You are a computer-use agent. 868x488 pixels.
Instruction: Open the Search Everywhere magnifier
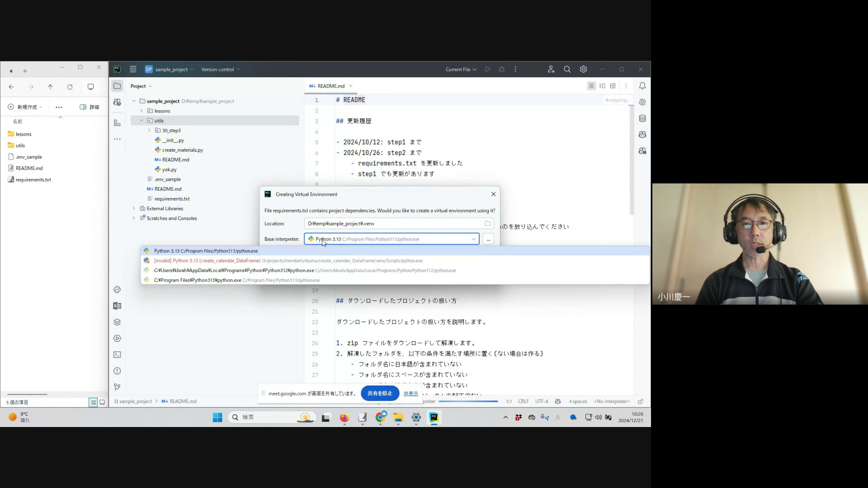click(x=567, y=69)
